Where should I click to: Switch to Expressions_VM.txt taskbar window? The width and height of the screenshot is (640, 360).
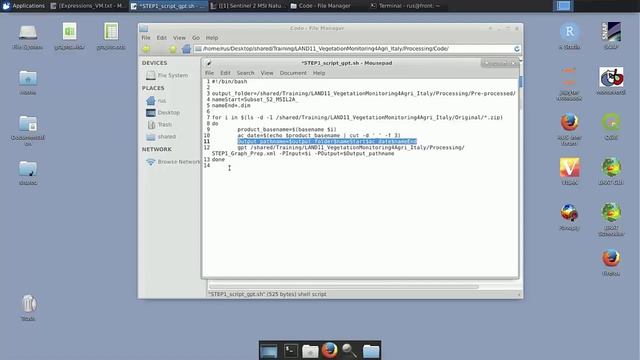coord(88,6)
